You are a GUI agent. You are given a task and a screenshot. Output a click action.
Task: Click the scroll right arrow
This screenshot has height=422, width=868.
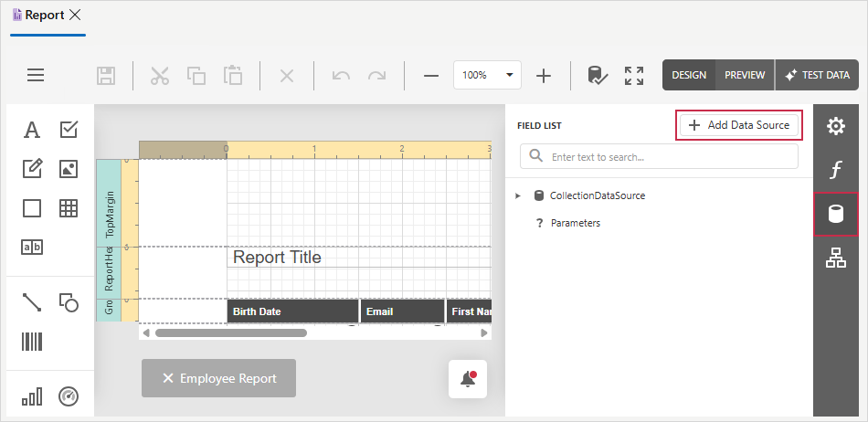(484, 333)
